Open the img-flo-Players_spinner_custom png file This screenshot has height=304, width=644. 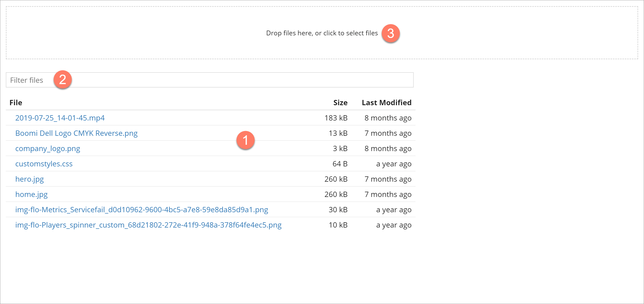point(148,225)
